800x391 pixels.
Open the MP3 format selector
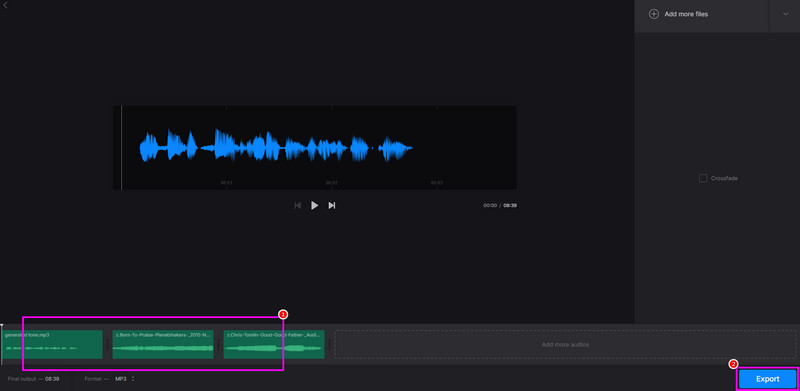[125, 379]
